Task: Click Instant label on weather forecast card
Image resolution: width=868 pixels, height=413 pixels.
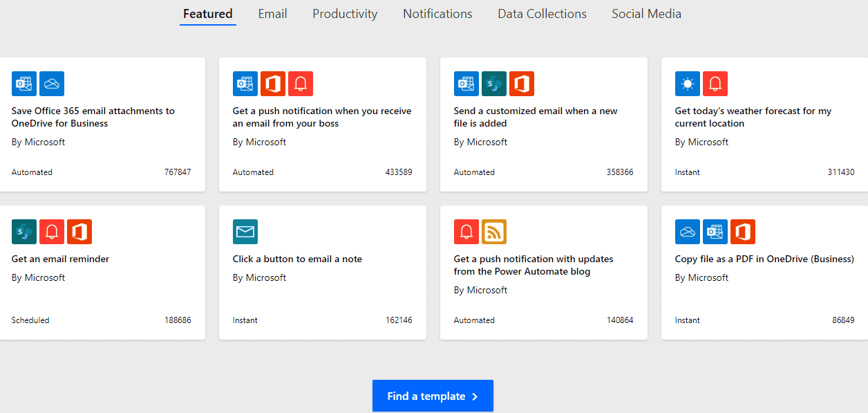Action: pyautogui.click(x=688, y=172)
